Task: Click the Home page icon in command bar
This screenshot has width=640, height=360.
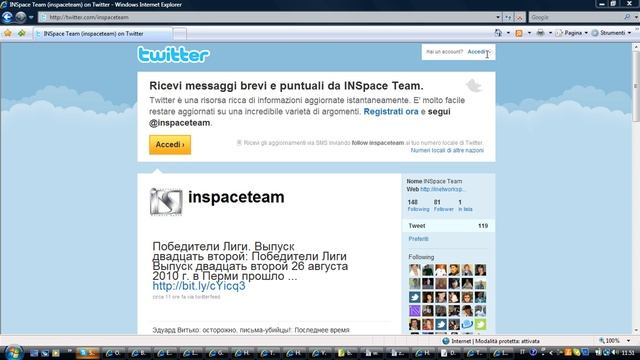Action: pos(498,33)
